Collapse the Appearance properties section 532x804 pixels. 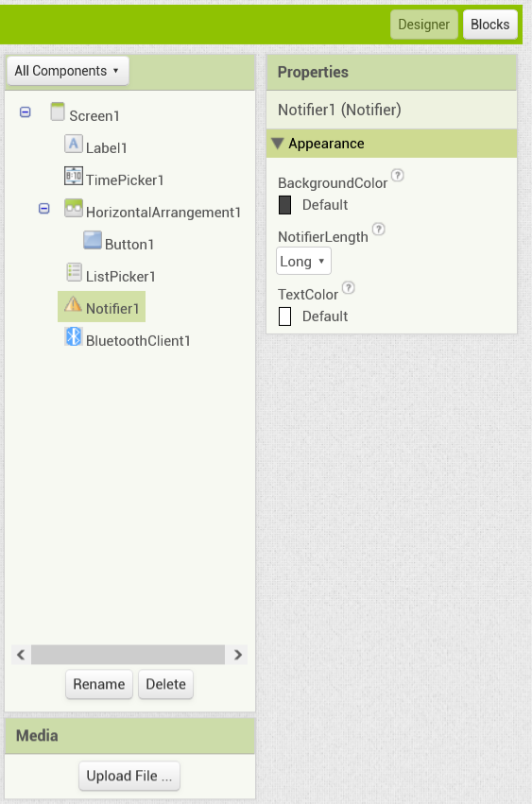(278, 144)
